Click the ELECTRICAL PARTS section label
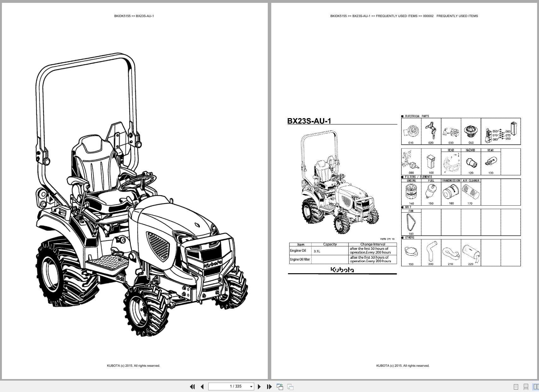Viewport: 539px width, 392px height. click(x=417, y=116)
